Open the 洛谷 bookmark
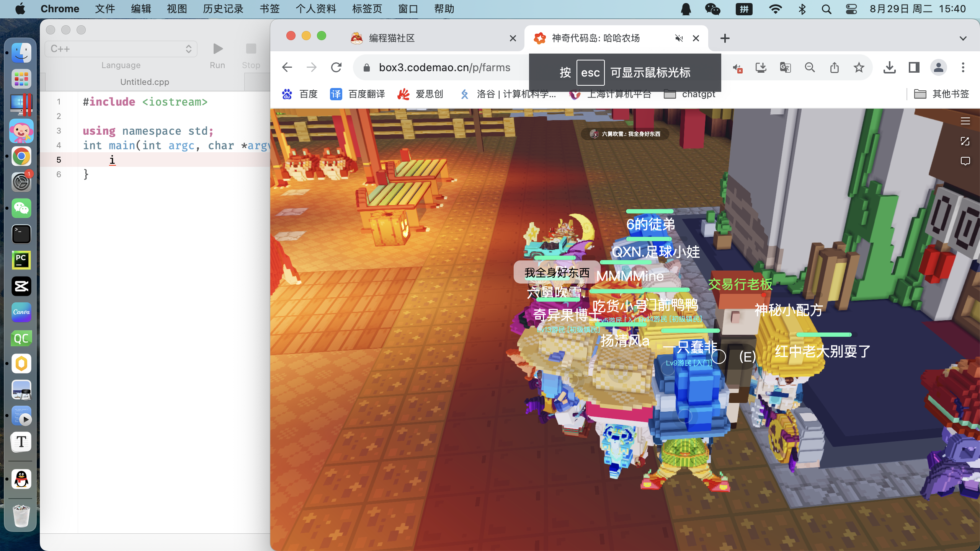The image size is (980, 551). pyautogui.click(x=508, y=94)
